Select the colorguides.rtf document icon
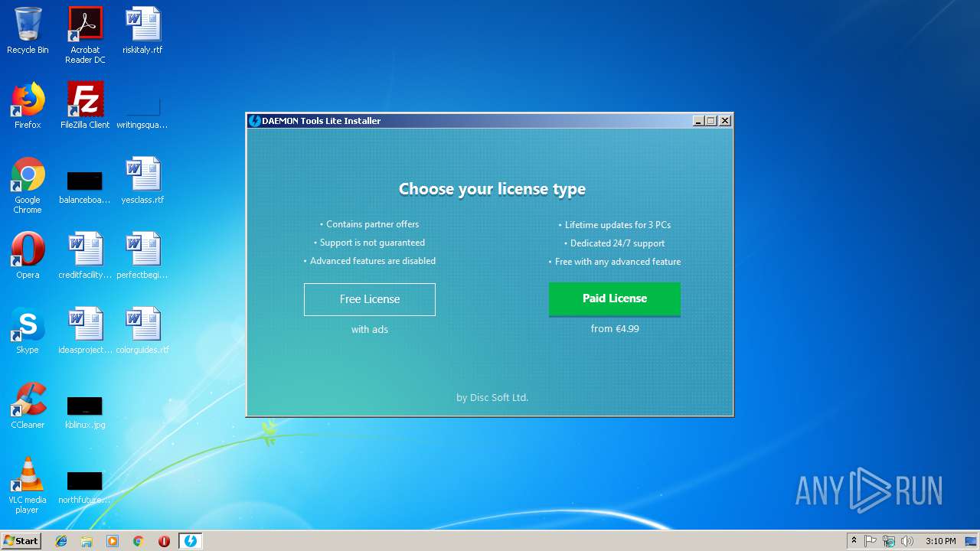Image resolution: width=980 pixels, height=551 pixels. click(x=142, y=331)
